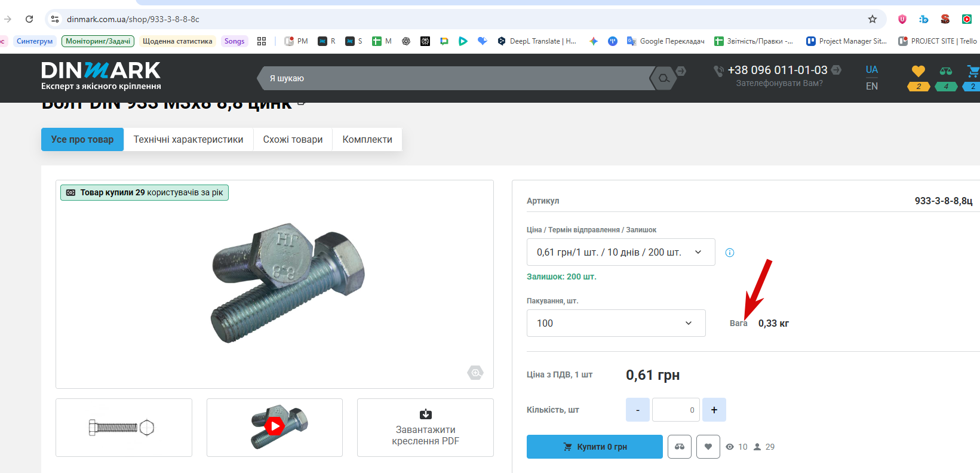Go to the Dinmark logo home page
The image size is (980, 473).
point(101,76)
